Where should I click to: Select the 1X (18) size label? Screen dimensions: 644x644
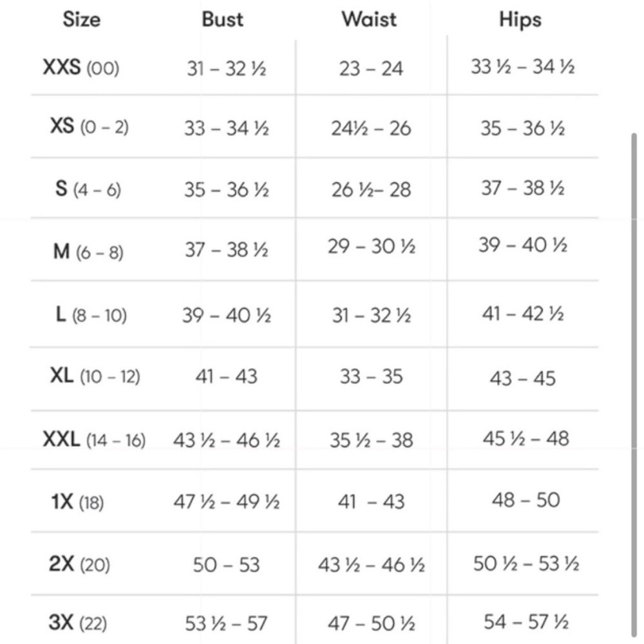[77, 502]
